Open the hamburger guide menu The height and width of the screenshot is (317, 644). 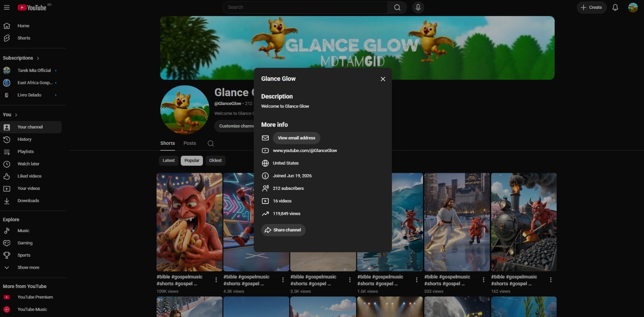[x=6, y=7]
